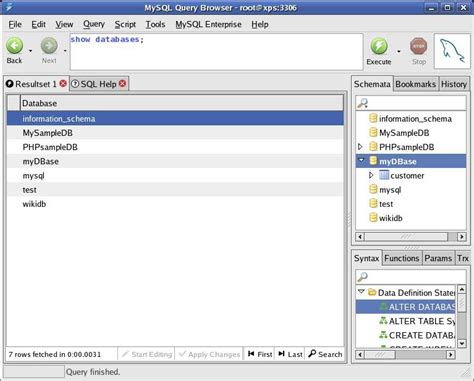Click the magnifier icon in Schemata search
Viewport: 474px width, 381px height.
(x=362, y=103)
